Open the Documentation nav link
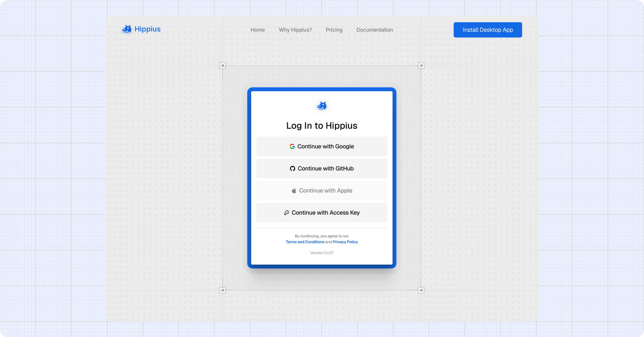Screen dimensions: 644x337 [375, 30]
